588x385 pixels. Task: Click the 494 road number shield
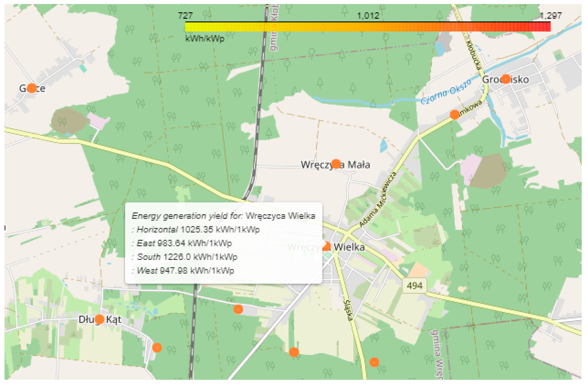415,286
